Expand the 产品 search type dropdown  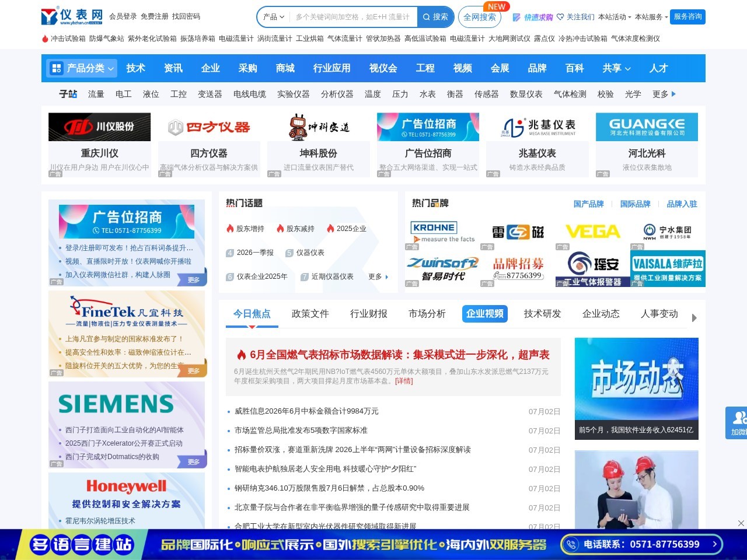[274, 17]
